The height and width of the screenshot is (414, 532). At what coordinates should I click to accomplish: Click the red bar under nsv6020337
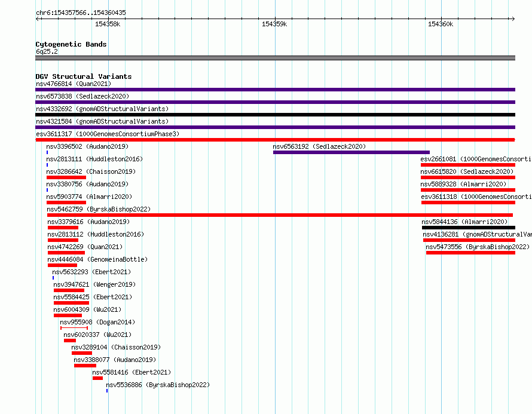tap(70, 341)
